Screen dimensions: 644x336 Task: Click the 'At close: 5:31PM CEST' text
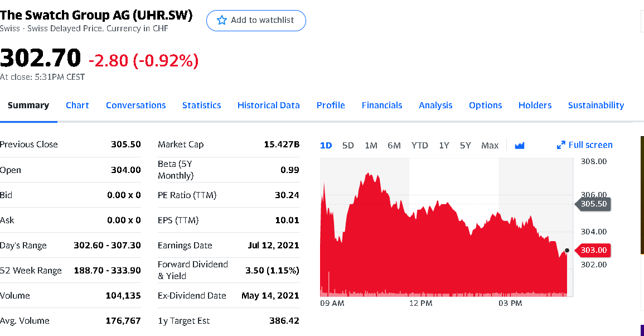[x=42, y=78]
